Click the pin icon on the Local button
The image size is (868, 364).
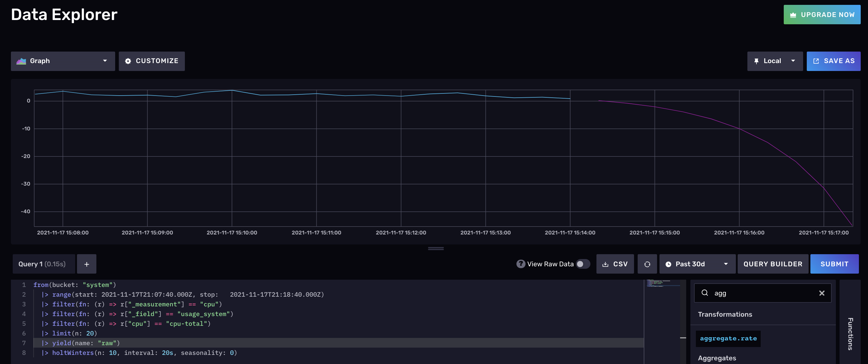tap(756, 61)
